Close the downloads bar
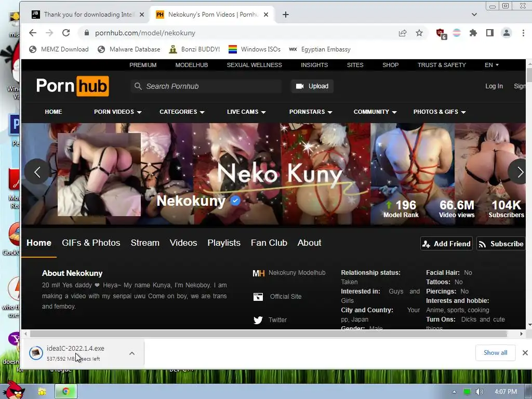The width and height of the screenshot is (532, 399). [x=525, y=353]
